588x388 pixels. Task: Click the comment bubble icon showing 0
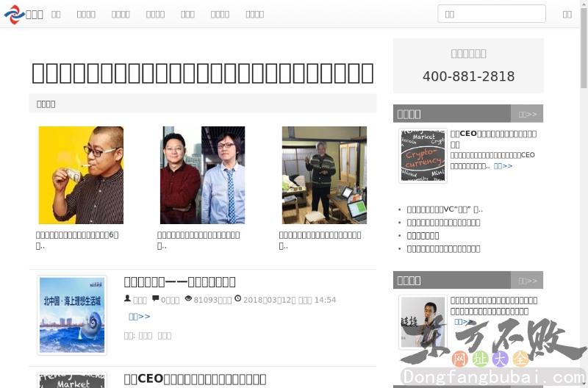155,299
